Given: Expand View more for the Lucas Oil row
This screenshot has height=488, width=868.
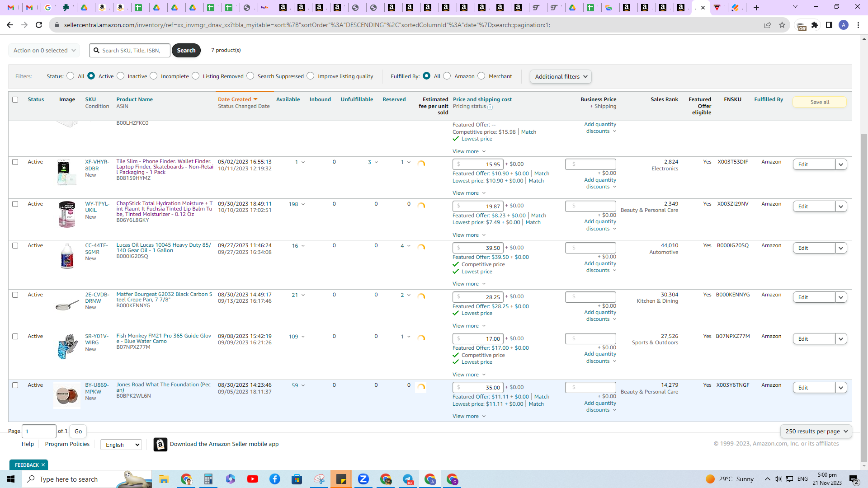Looking at the screenshot, I should 469,284.
